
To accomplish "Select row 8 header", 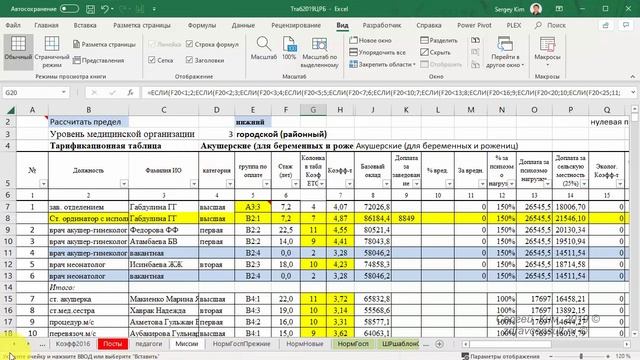I will (x=8, y=218).
